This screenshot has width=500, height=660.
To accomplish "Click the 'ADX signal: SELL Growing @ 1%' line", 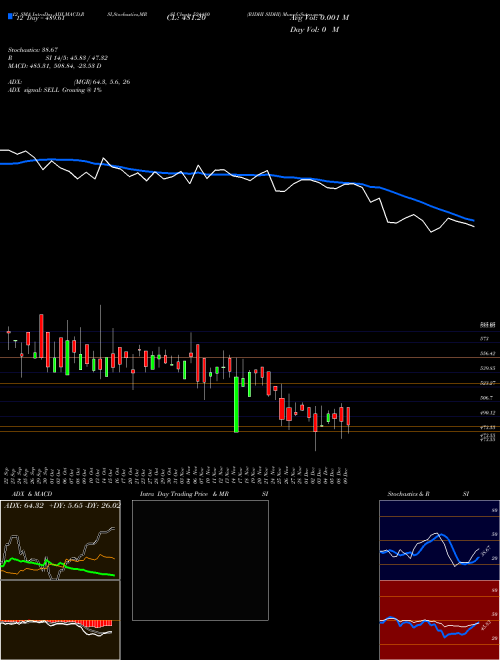I will (55, 90).
